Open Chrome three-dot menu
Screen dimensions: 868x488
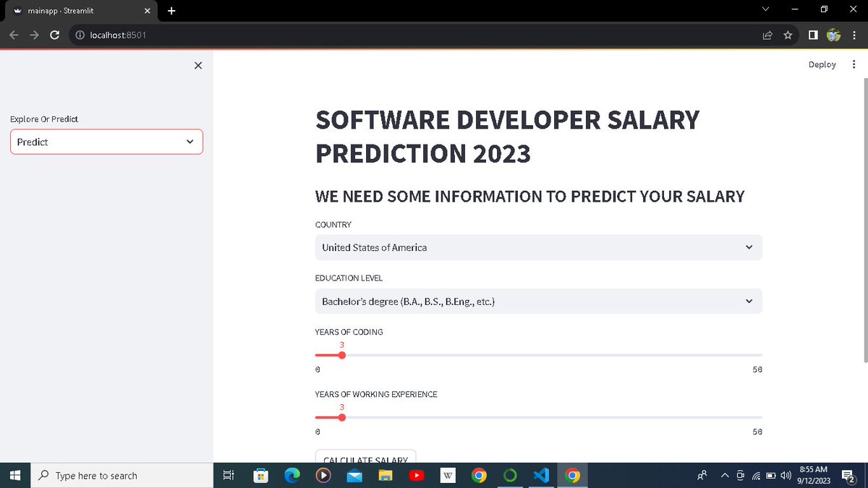pos(854,35)
